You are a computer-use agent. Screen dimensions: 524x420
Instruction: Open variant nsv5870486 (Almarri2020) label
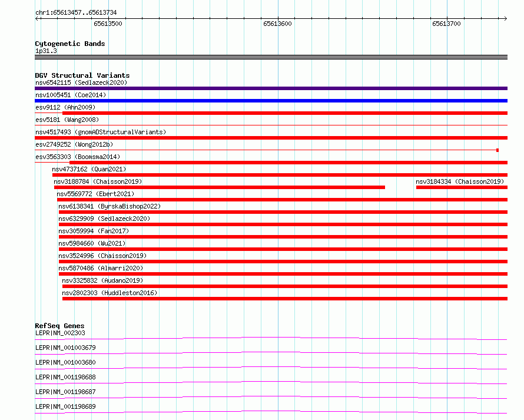coord(101,268)
